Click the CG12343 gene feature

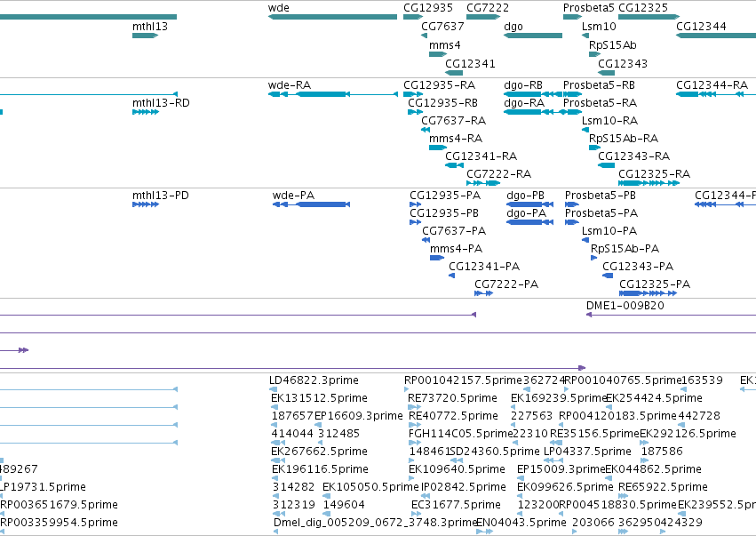click(606, 73)
